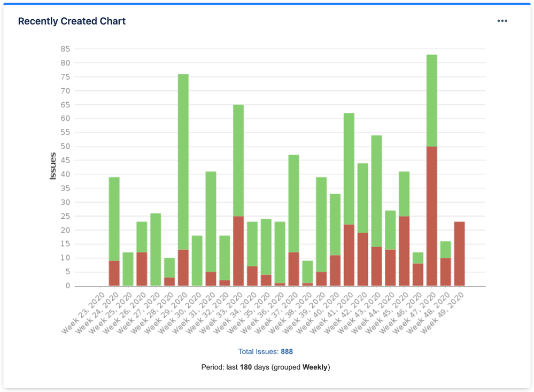Select the green segment of Week 31 bar
The image size is (534, 392).
click(x=211, y=221)
